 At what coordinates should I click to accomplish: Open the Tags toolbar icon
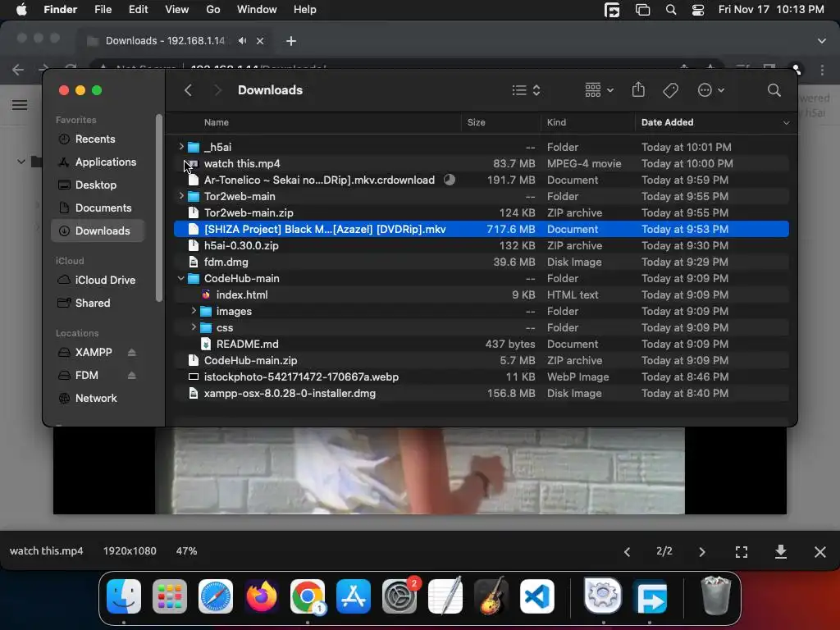(x=670, y=90)
